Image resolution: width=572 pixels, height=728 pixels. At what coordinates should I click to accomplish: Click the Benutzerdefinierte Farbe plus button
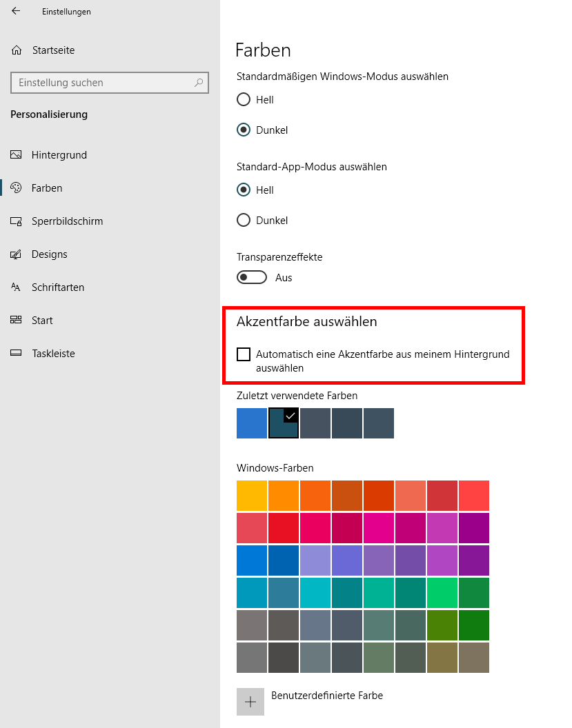[x=250, y=702]
